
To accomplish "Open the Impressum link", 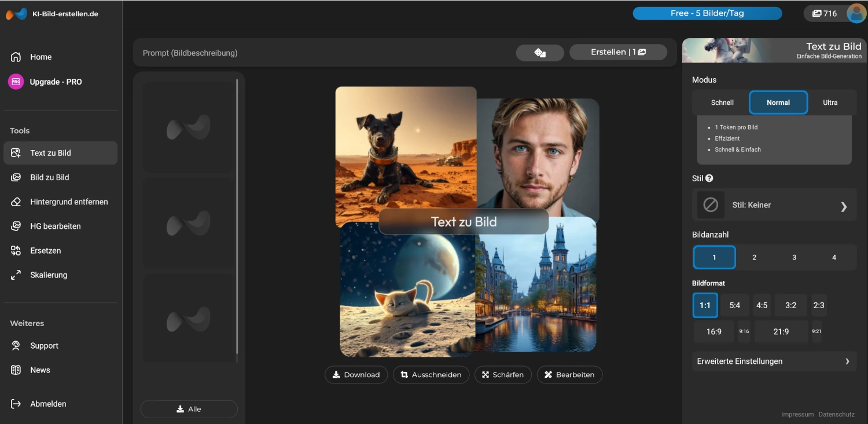I will pos(797,414).
